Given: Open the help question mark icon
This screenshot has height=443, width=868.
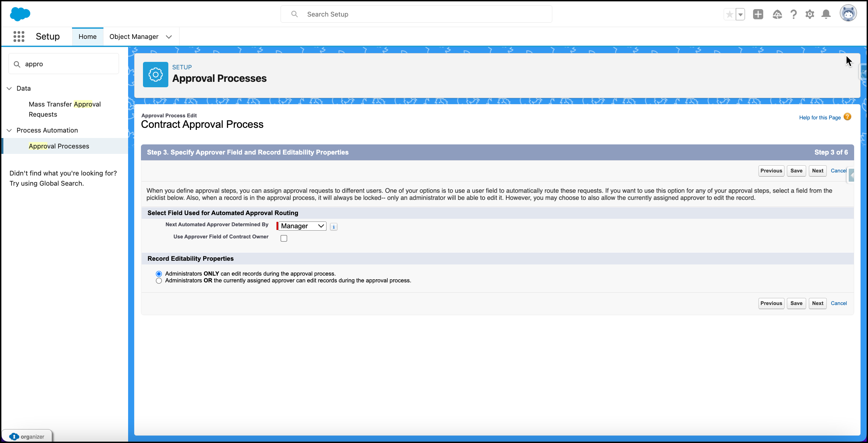Looking at the screenshot, I should tap(793, 14).
